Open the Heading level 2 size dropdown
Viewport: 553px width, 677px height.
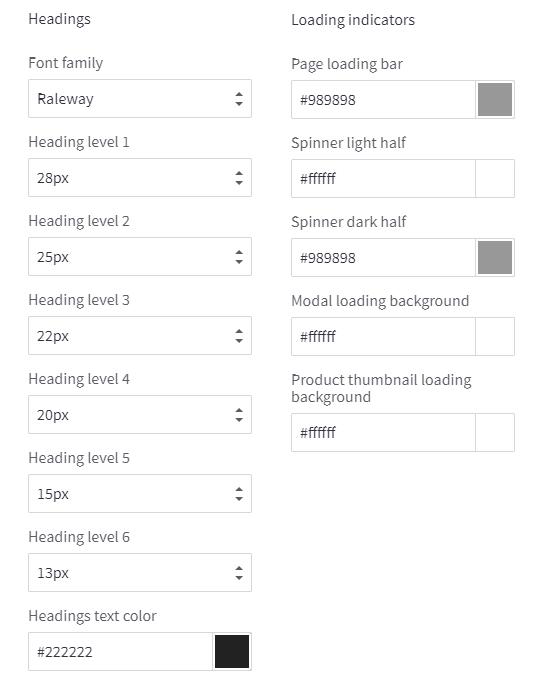(140, 256)
